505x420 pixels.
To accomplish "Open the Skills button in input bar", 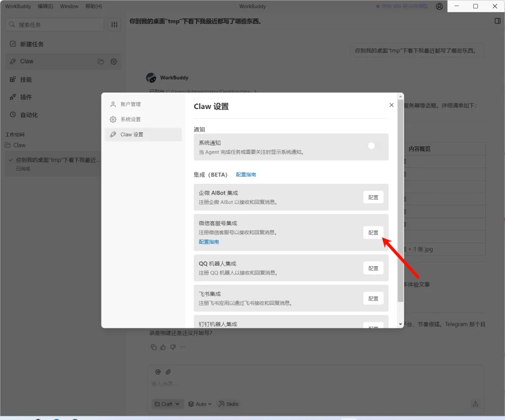I will point(228,404).
